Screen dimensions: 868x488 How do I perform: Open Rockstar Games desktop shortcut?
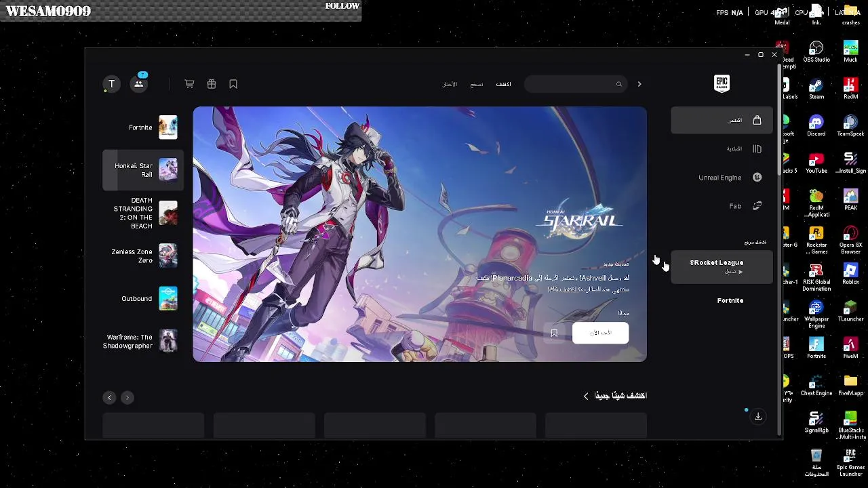click(816, 240)
